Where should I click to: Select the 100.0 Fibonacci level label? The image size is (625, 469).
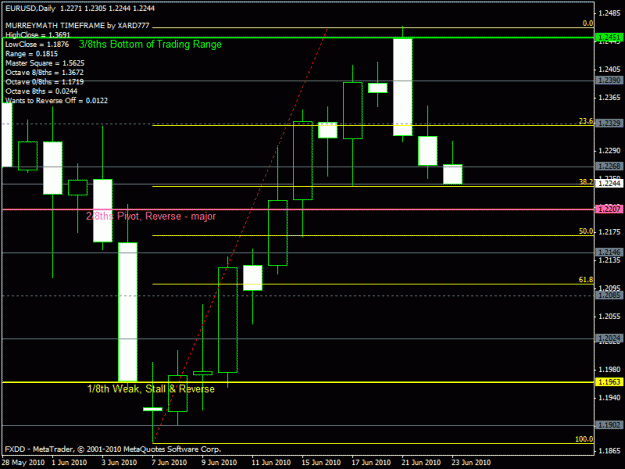(x=584, y=439)
